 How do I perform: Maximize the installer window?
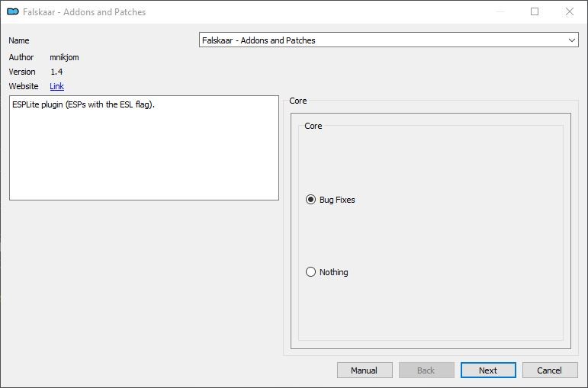[x=535, y=11]
